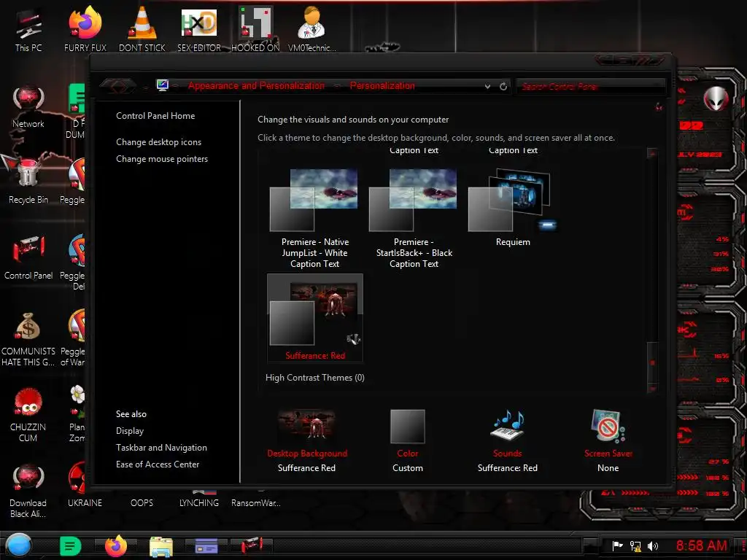Click the back/forward navigation arrows
Viewport: 747px width, 560px height.
click(x=117, y=86)
